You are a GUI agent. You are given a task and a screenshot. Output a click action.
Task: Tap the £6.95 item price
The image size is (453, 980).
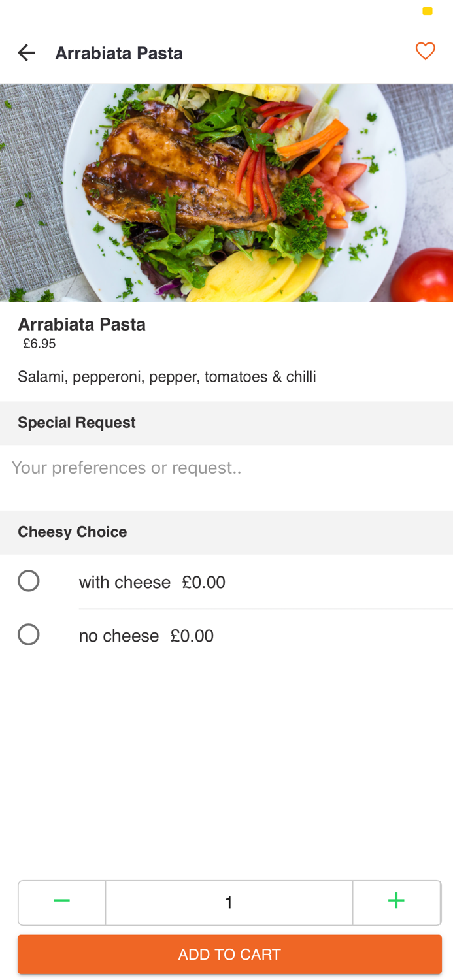39,344
